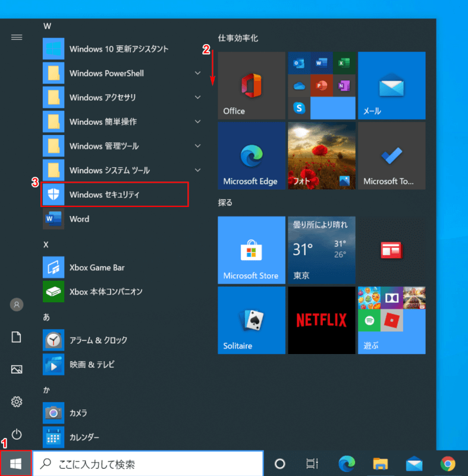Open Task View on the taskbar
The width and height of the screenshot is (468, 476).
point(312,464)
